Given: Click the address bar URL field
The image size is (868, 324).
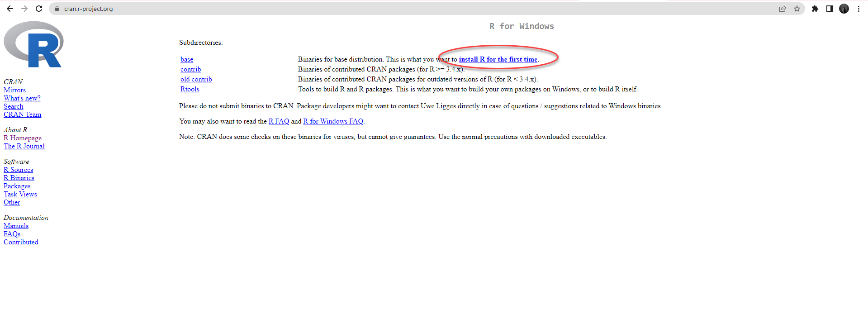Looking at the screenshot, I should point(317,9).
